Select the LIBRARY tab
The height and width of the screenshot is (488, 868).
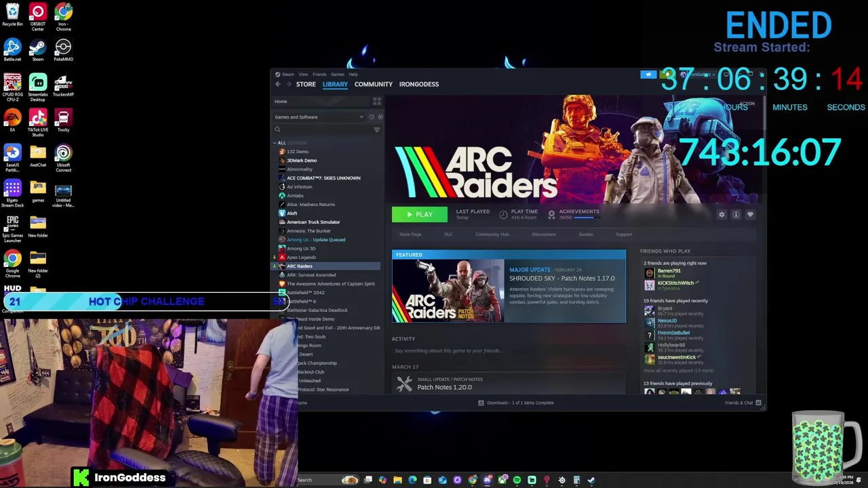coord(335,84)
